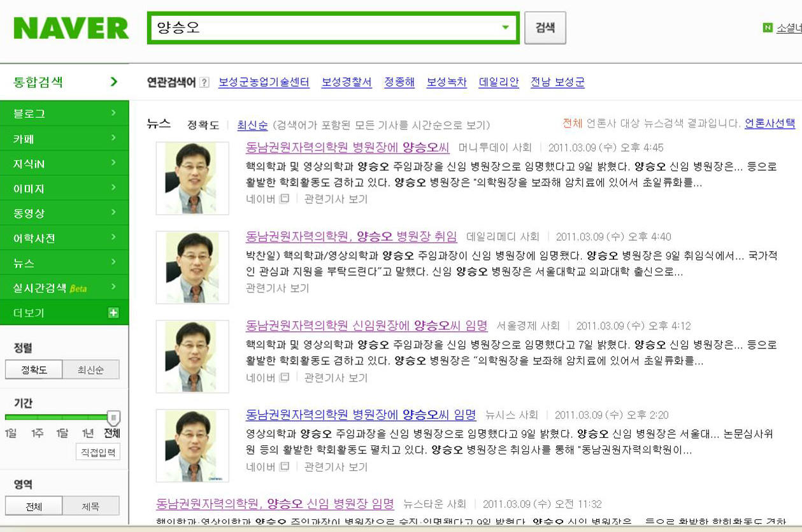Open the 뉴스타운 article headline 신임 병원장 임명

tap(275, 504)
